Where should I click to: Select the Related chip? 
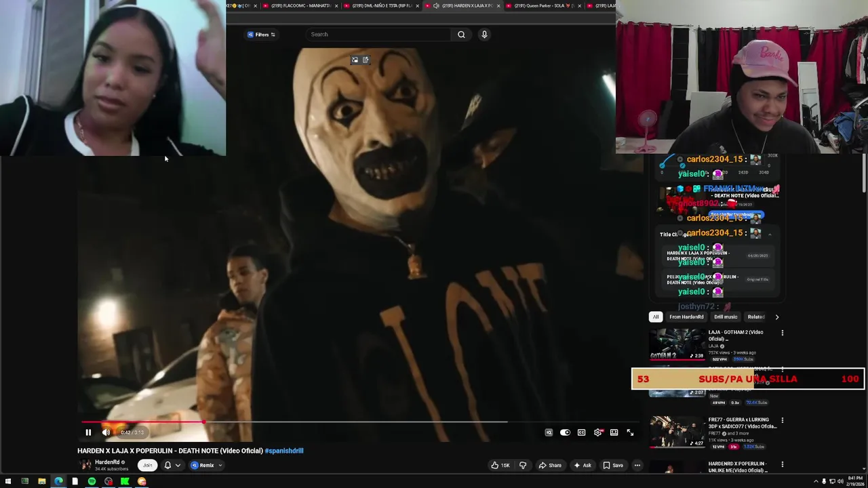pyautogui.click(x=755, y=317)
